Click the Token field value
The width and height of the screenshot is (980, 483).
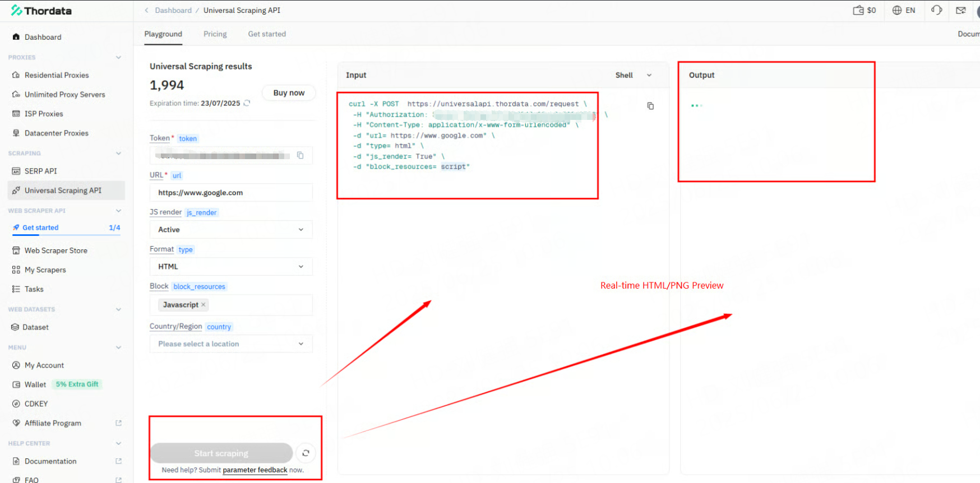(x=222, y=155)
